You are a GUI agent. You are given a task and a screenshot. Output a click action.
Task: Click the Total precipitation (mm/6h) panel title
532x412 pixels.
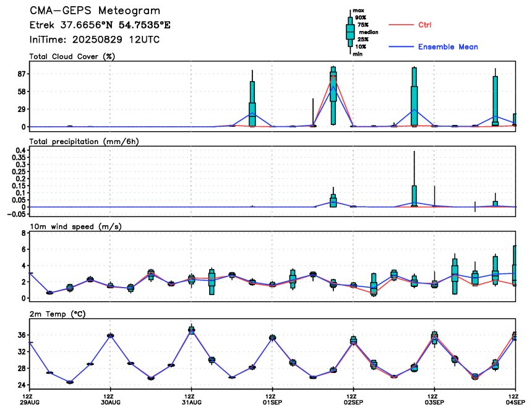tap(84, 142)
